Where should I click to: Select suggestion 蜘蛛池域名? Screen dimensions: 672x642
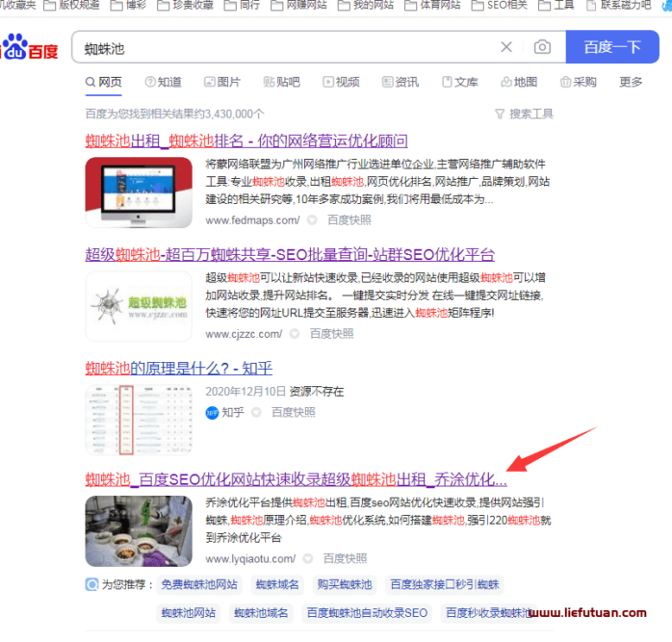(261, 613)
